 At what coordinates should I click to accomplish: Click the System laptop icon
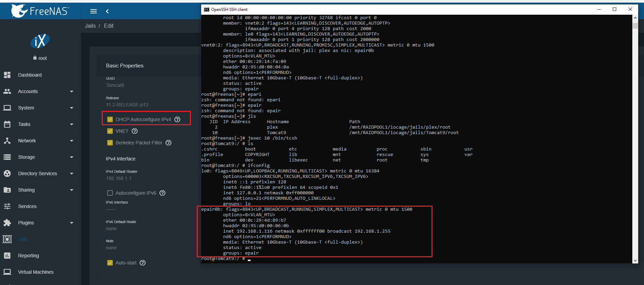coord(7,108)
